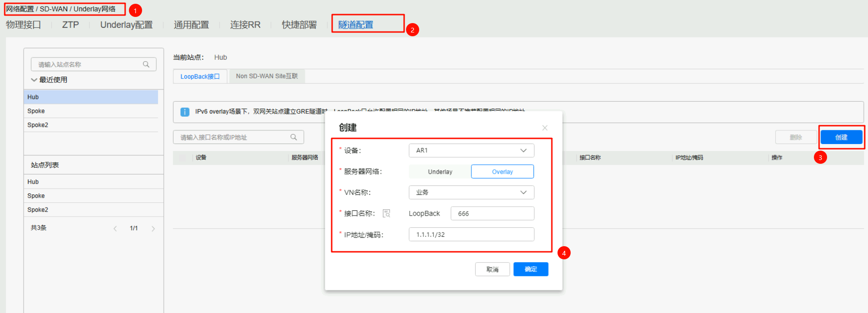This screenshot has width=868, height=313.
Task: Select Spoke2 in the 站点列表
Action: (x=38, y=210)
